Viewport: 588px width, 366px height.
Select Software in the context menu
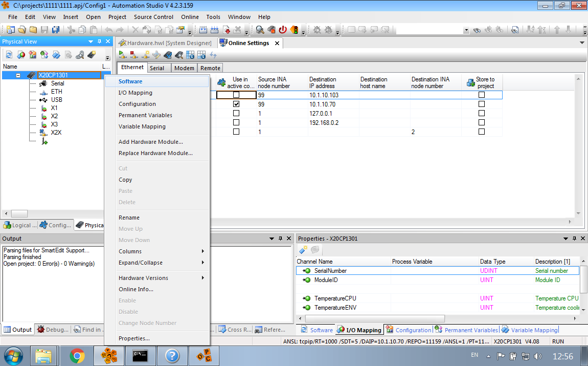pos(157,81)
